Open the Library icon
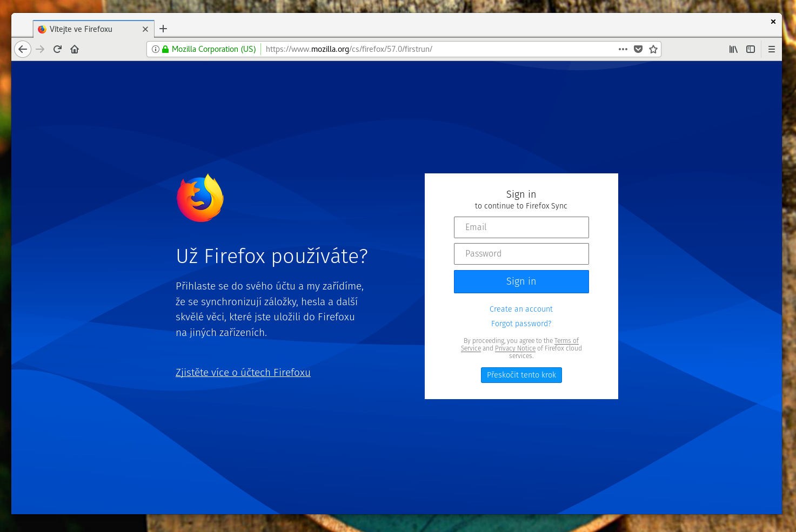 [x=733, y=49]
